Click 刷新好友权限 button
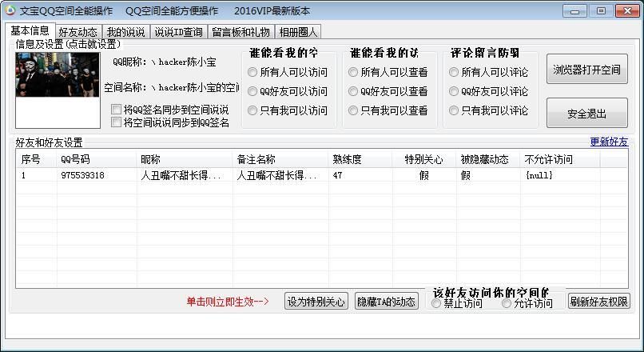The width and height of the screenshot is (644, 352). 598,302
